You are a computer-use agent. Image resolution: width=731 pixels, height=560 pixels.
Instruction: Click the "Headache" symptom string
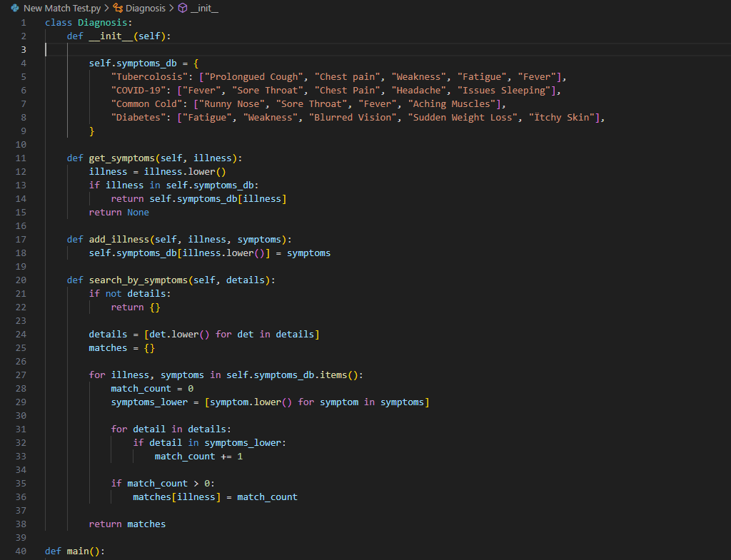click(418, 91)
